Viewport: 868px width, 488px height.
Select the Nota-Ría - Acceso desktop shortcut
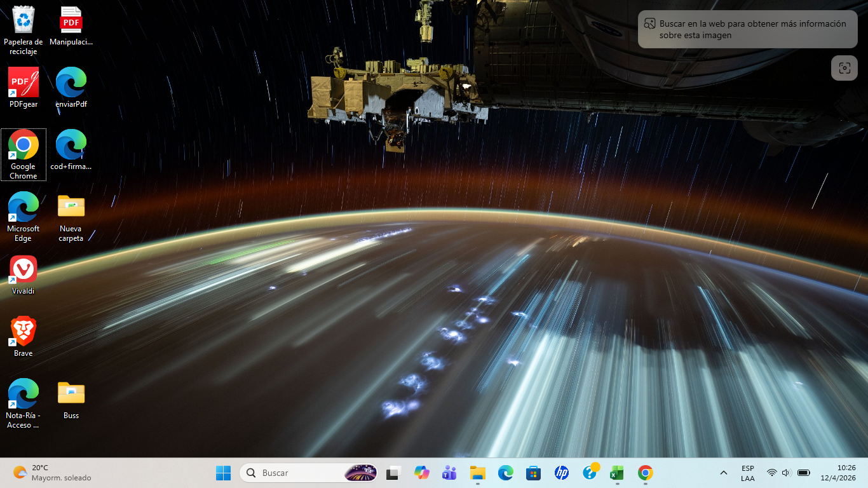click(x=24, y=403)
